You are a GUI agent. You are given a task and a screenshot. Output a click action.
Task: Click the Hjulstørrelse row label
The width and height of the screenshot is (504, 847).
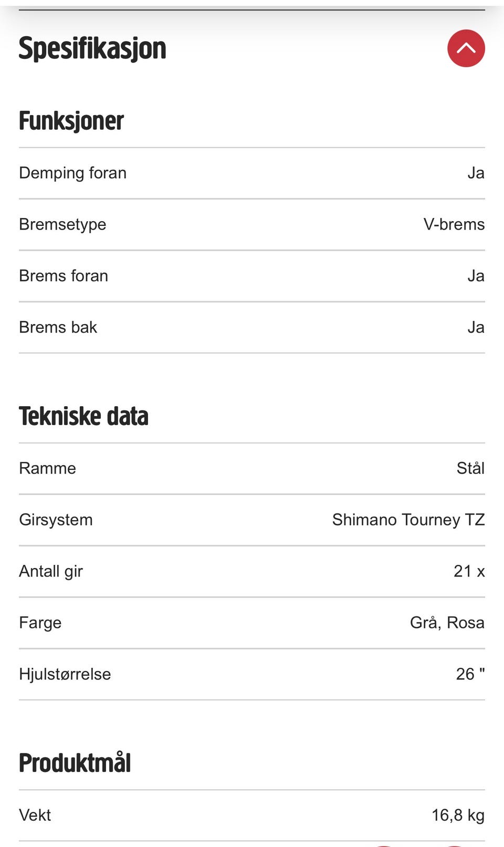[x=65, y=674]
